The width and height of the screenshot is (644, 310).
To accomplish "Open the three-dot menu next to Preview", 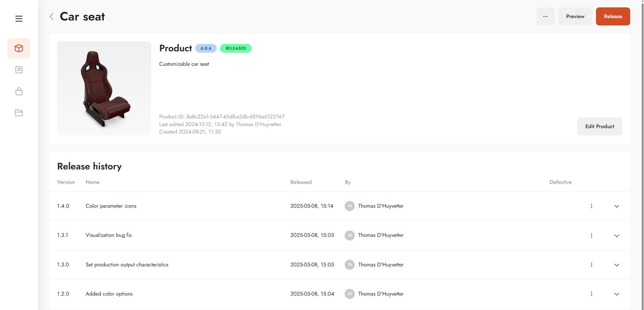I will click(x=545, y=16).
